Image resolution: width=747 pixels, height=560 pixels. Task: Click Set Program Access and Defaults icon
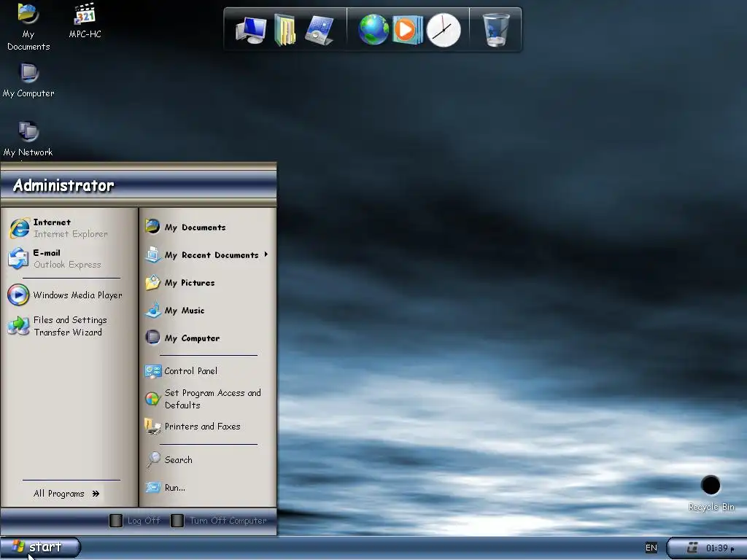(152, 399)
